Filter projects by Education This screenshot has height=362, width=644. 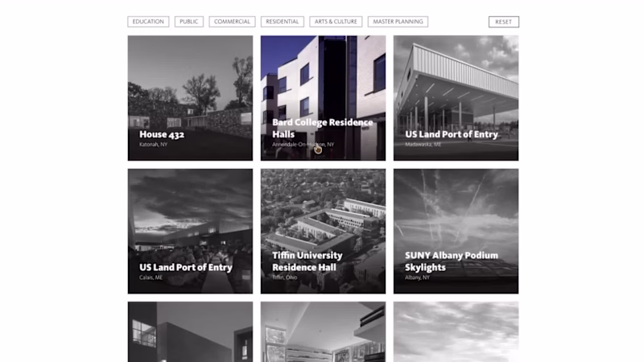click(148, 22)
